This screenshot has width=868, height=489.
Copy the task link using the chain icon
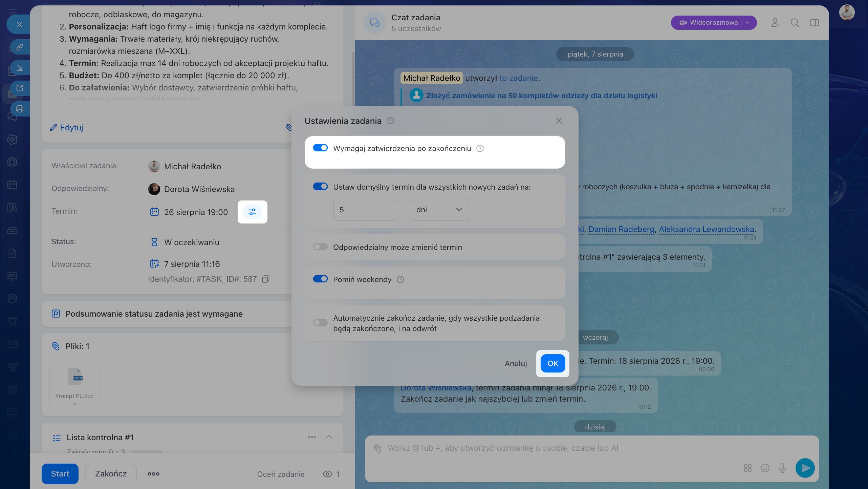point(20,47)
